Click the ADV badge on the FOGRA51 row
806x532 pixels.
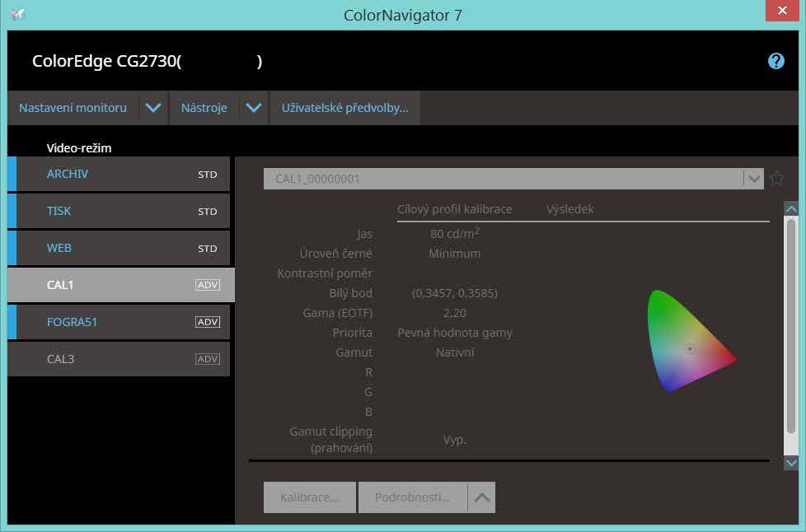click(208, 322)
